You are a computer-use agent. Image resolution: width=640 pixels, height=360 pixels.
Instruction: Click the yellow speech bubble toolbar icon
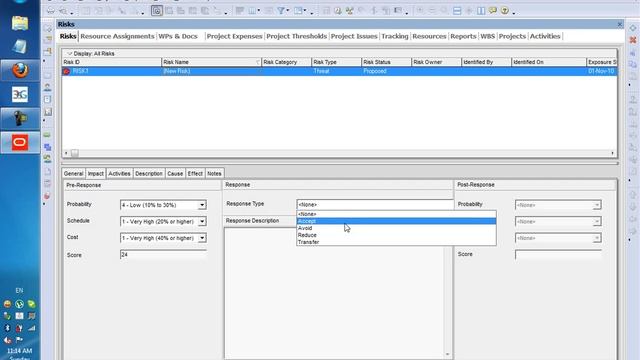point(493,11)
